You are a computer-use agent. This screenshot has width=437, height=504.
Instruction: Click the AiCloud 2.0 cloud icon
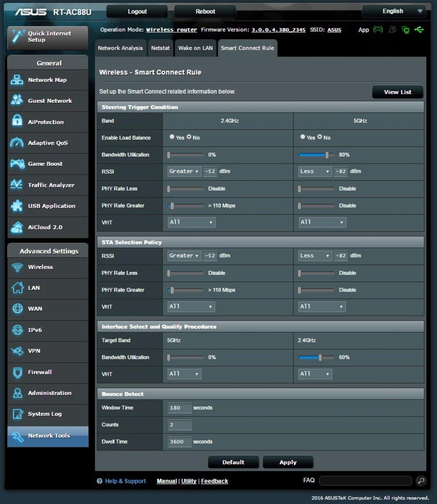(17, 227)
